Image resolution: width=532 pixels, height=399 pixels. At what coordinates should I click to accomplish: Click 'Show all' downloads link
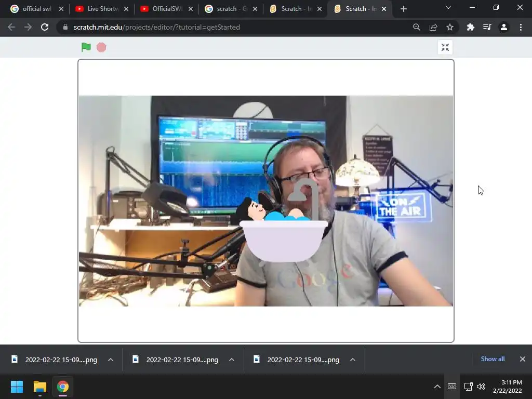click(x=493, y=359)
